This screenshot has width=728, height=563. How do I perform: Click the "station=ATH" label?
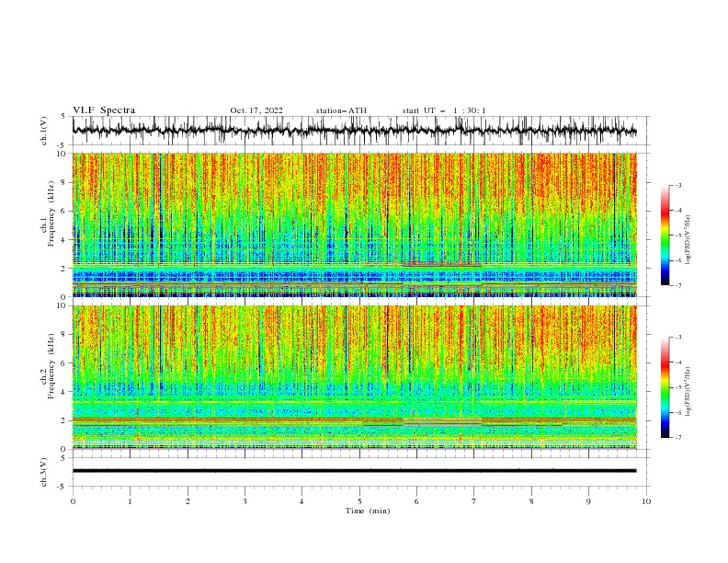pyautogui.click(x=341, y=110)
